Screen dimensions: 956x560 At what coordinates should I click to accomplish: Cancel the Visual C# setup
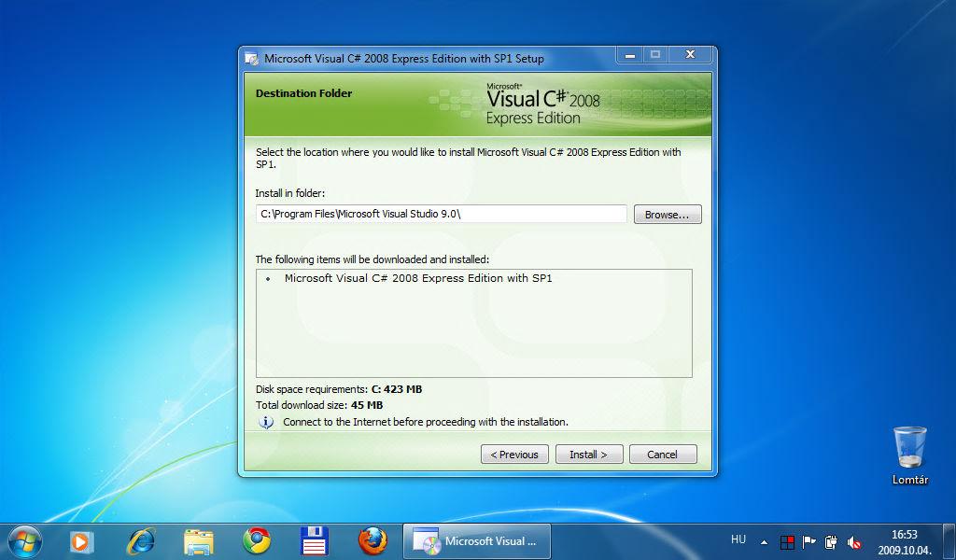click(x=663, y=454)
